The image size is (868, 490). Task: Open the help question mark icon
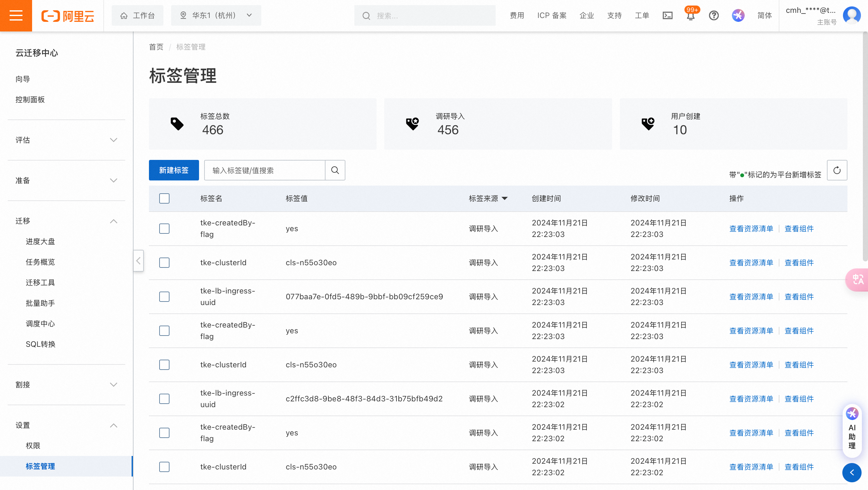(713, 15)
